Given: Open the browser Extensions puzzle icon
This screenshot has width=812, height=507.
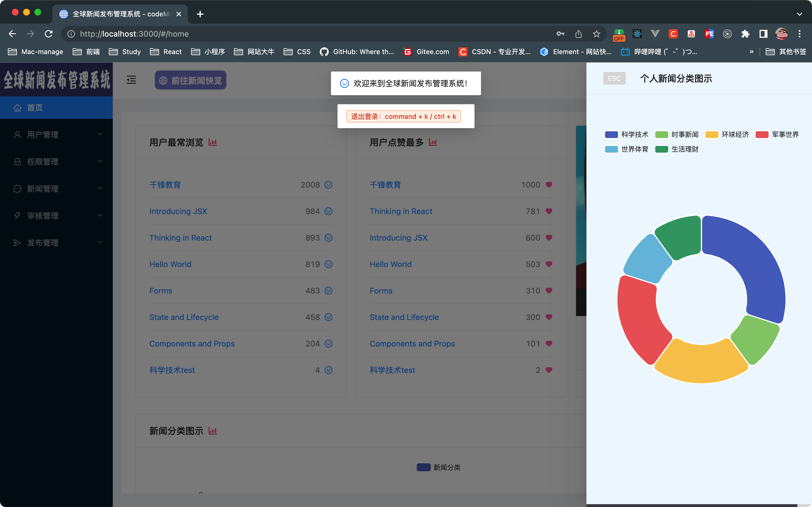Looking at the screenshot, I should 745,34.
